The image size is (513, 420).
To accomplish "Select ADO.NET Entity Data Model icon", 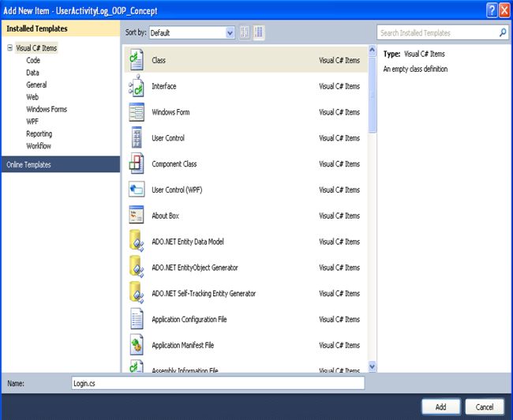I will click(x=136, y=241).
